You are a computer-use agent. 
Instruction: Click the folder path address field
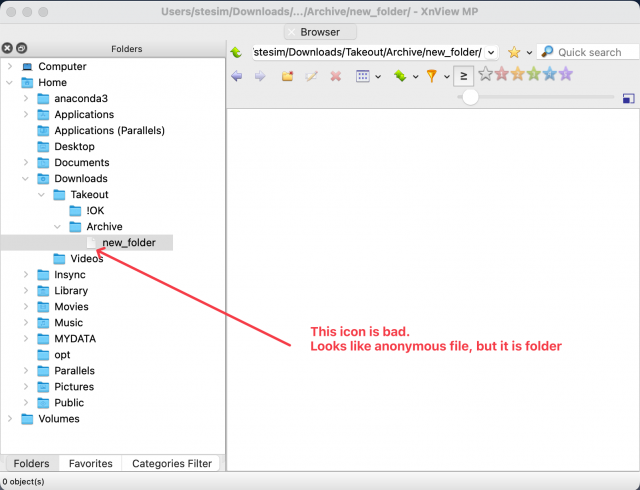[x=368, y=52]
